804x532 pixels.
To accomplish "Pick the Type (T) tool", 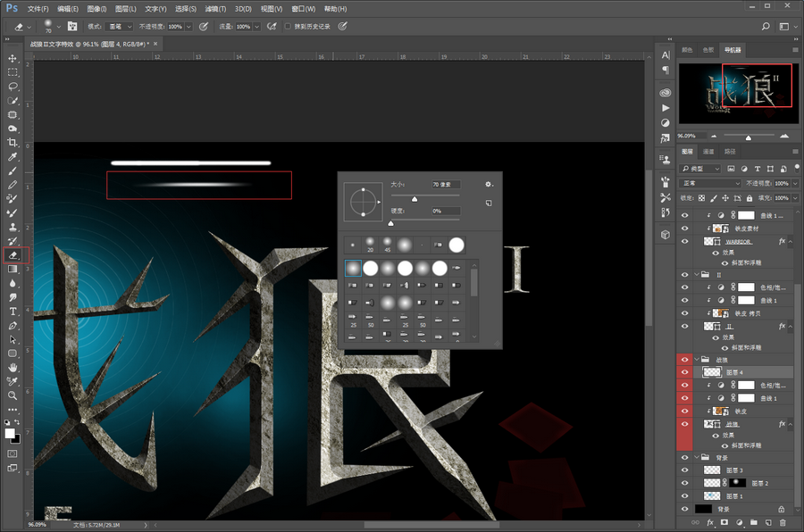I will (x=13, y=312).
